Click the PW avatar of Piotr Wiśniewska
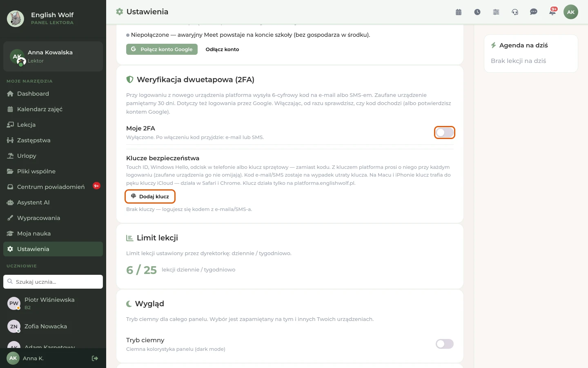The height and width of the screenshot is (368, 588). click(x=14, y=303)
